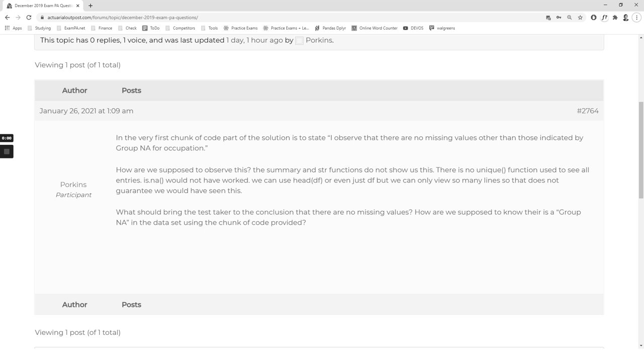Click the zoom magnifier icon in address bar
The height and width of the screenshot is (362, 644).
570,17
